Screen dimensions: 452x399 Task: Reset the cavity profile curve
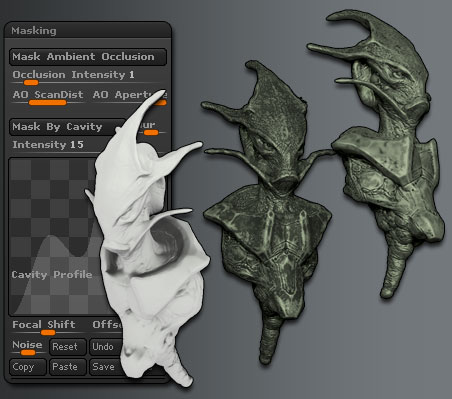(68, 347)
